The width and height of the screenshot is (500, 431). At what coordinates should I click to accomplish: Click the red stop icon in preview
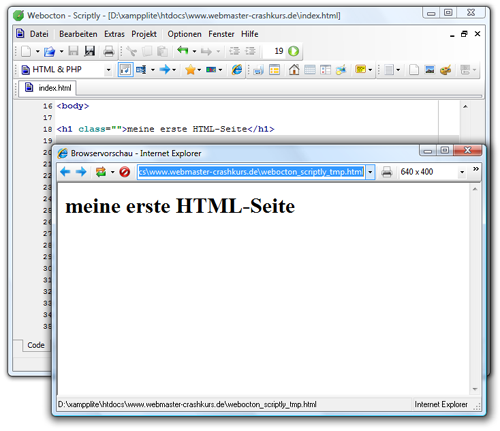coord(125,172)
